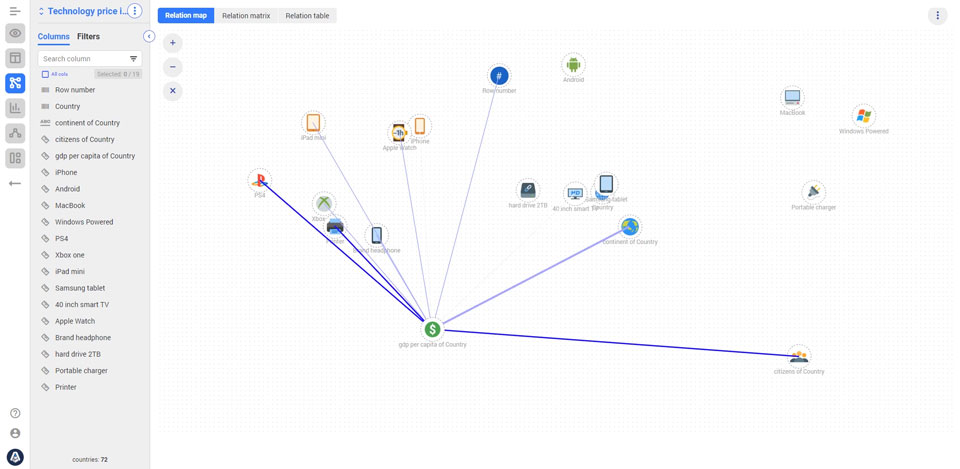The image size is (960, 469).
Task: Switch to the Relation map tab
Action: coord(186,16)
